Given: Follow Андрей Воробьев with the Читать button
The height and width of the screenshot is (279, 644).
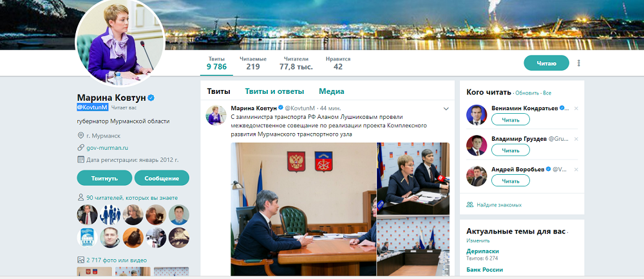Looking at the screenshot, I should [x=511, y=181].
